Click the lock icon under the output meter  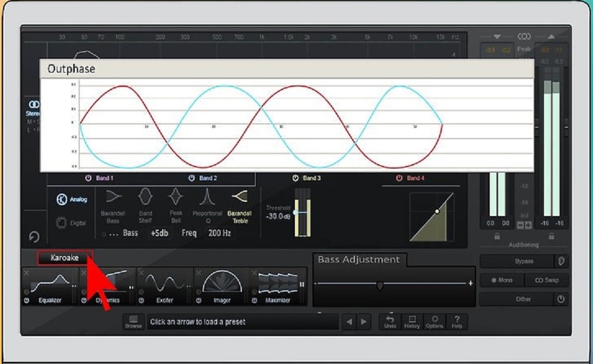tap(552, 236)
